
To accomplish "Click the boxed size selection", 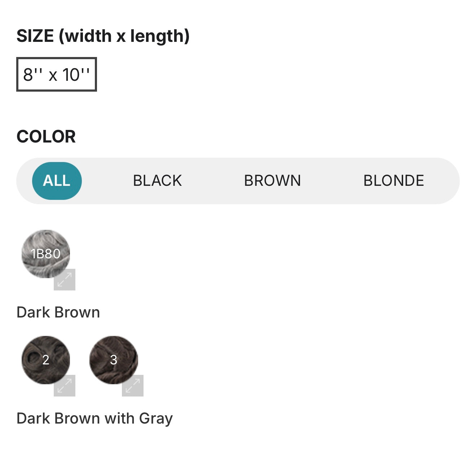I will click(56, 74).
